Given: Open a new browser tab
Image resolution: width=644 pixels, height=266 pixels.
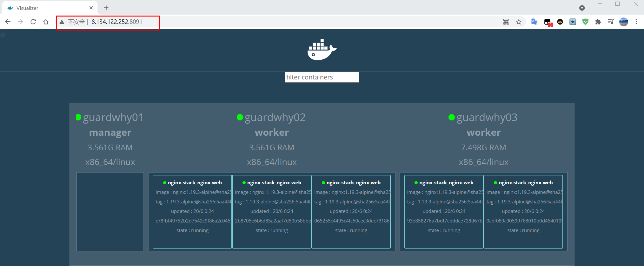Looking at the screenshot, I should tap(106, 8).
